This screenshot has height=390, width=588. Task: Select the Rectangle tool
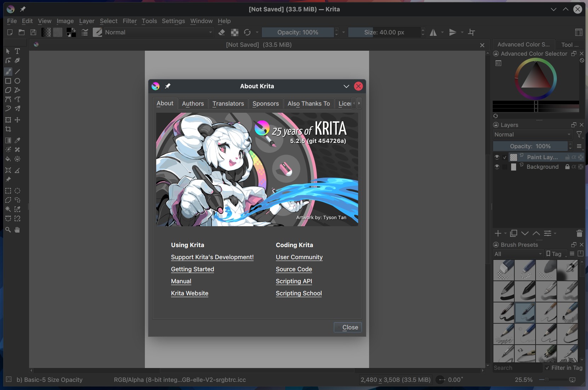pos(8,81)
